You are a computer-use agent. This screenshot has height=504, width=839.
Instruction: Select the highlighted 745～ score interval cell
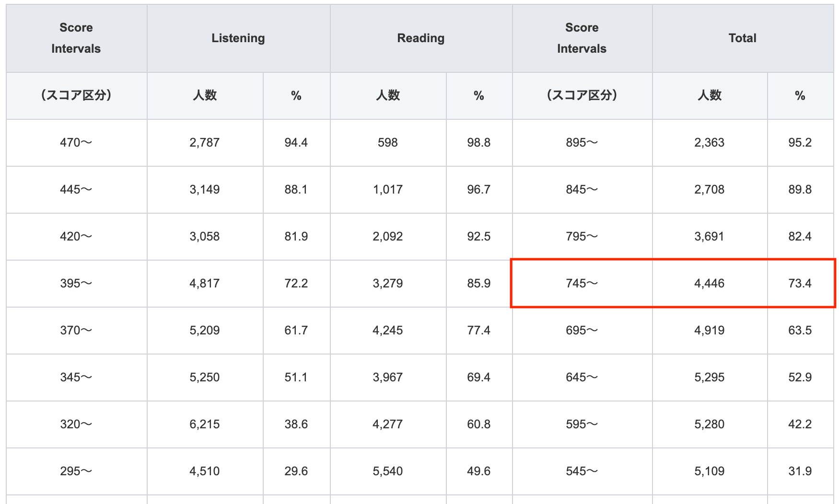582,284
